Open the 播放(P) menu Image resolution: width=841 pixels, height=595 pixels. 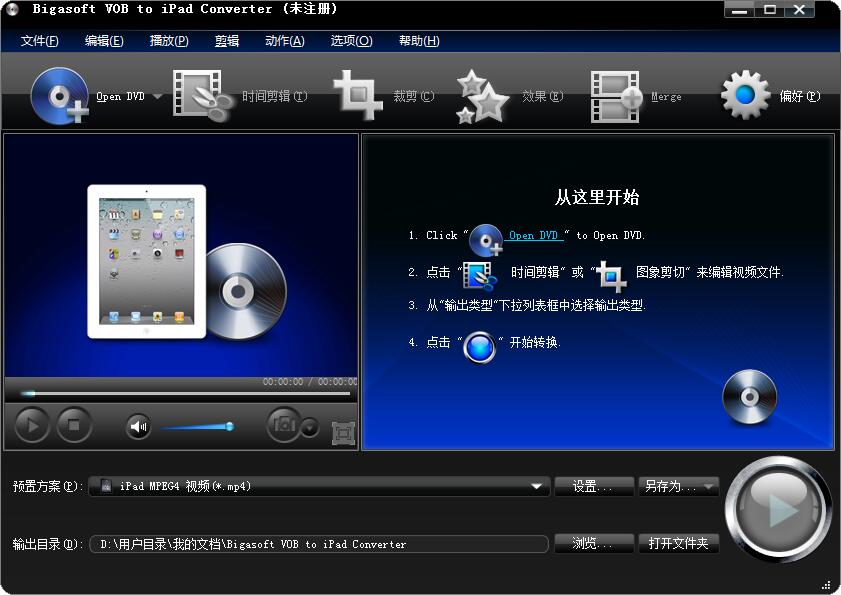tap(169, 41)
